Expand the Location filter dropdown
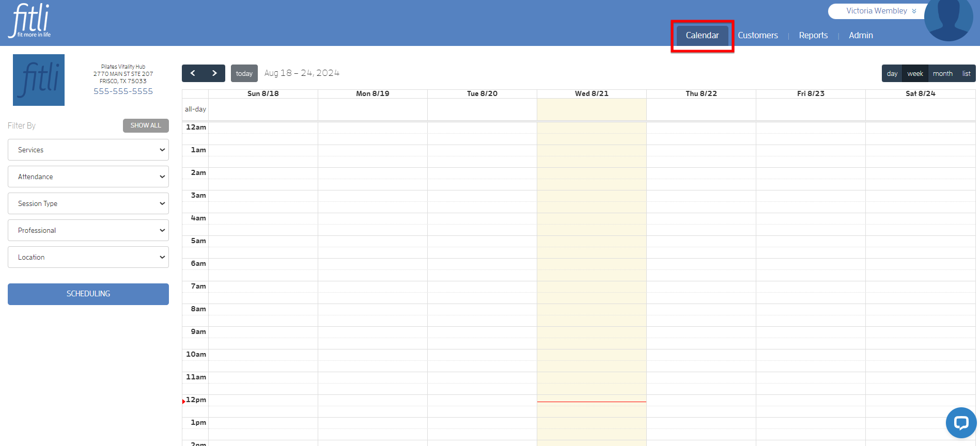 pos(88,257)
